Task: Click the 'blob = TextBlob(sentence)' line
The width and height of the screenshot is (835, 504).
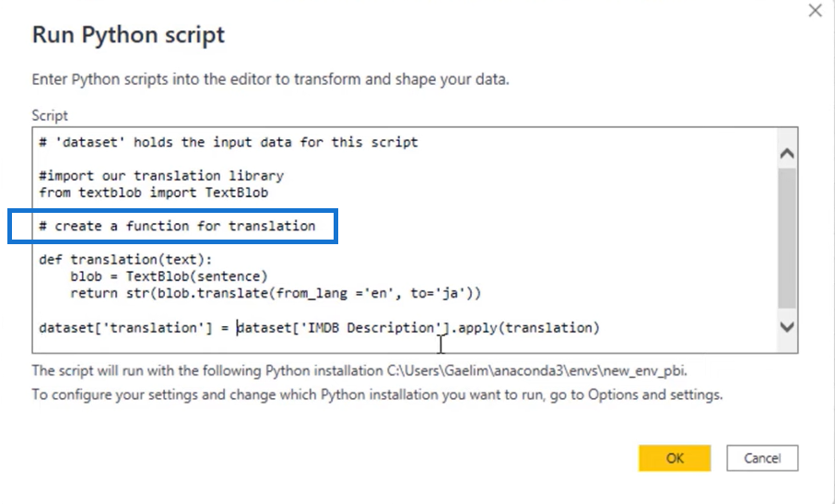Action: pos(169,276)
